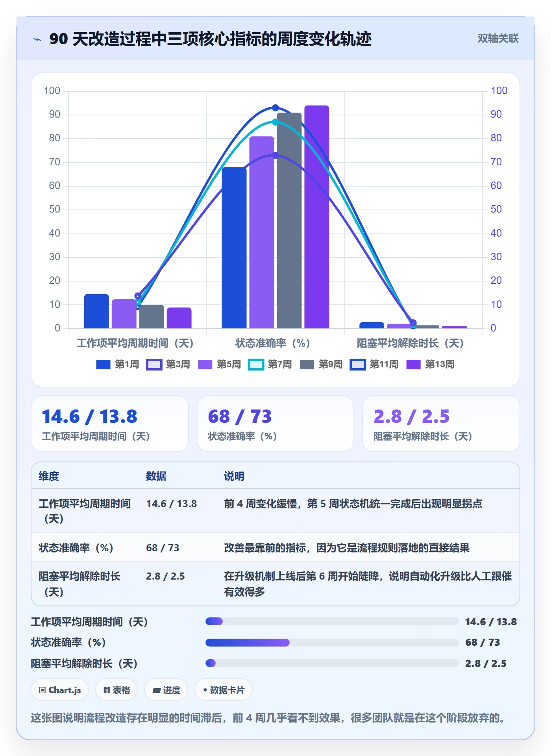The image size is (551, 756).
Task: Click the lightning icon beside the title
Action: pyautogui.click(x=37, y=39)
